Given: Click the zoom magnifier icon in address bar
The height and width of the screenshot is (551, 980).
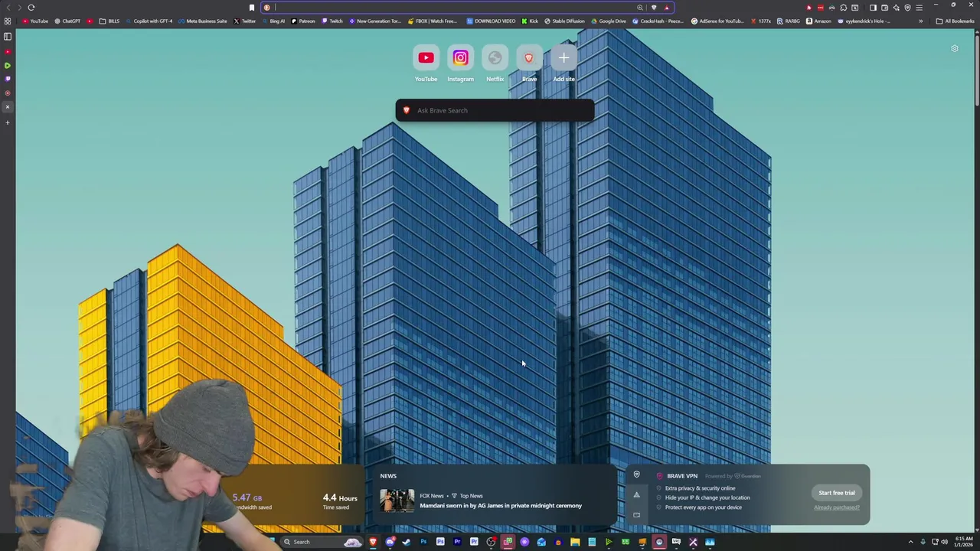Looking at the screenshot, I should pos(640,8).
